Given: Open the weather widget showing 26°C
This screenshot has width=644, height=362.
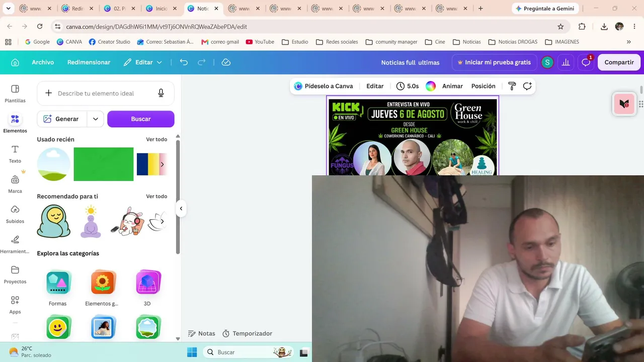Looking at the screenshot, I should click(30, 351).
